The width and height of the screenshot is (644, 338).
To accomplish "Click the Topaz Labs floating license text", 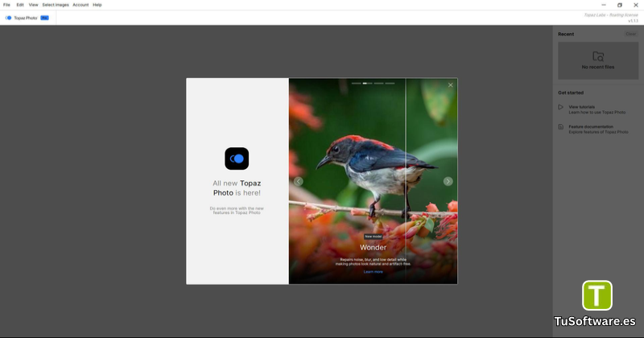I will click(611, 14).
